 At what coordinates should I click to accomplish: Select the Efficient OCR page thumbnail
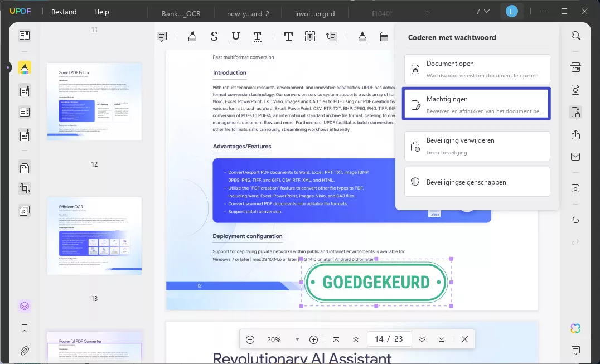pos(94,236)
